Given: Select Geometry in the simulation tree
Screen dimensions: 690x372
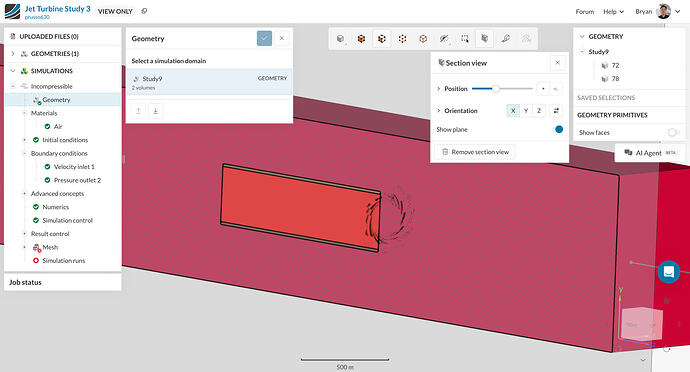Looking at the screenshot, I should coord(62,100).
